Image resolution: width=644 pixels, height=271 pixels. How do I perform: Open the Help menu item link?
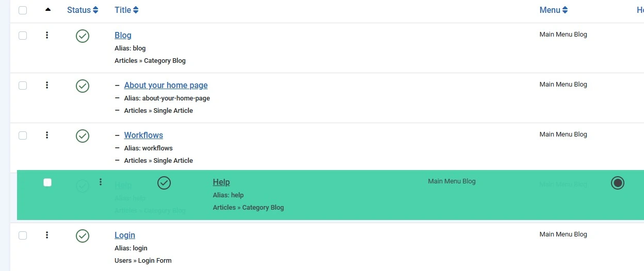[221, 182]
